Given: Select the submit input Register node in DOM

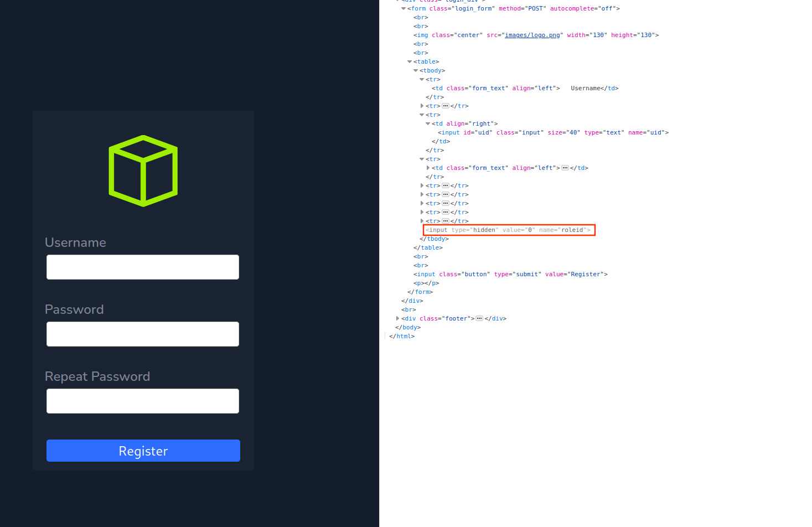Looking at the screenshot, I should coord(510,275).
